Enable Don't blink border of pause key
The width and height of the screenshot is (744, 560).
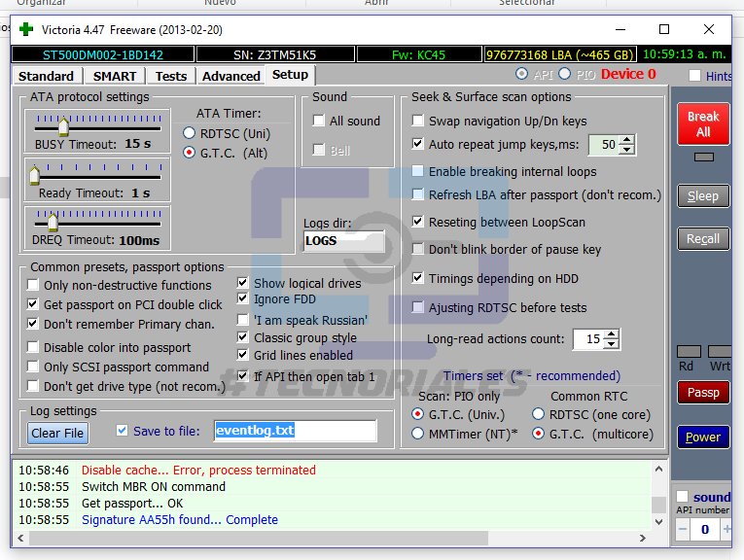coord(417,249)
